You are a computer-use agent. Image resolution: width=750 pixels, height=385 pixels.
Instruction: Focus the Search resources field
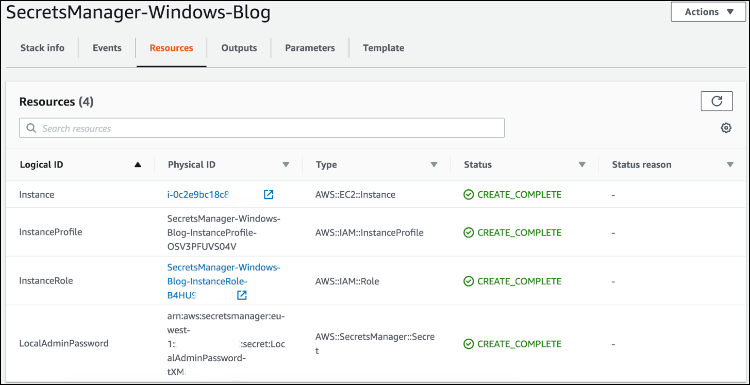262,128
